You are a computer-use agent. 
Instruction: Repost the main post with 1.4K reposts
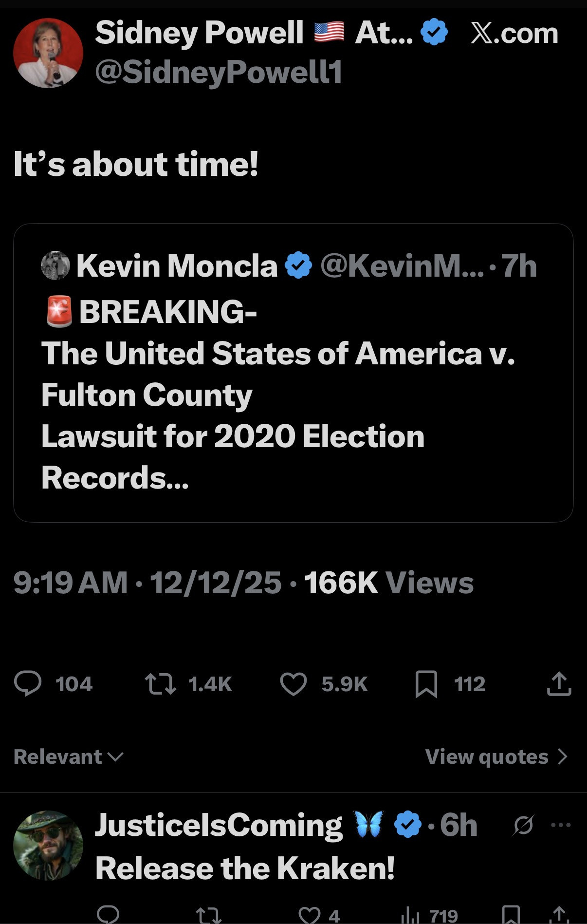[161, 683]
